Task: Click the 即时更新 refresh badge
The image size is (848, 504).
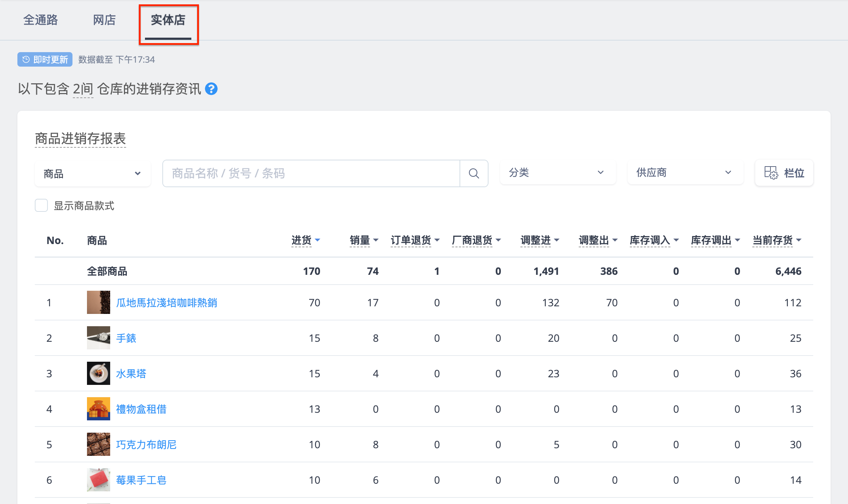Action: click(45, 59)
